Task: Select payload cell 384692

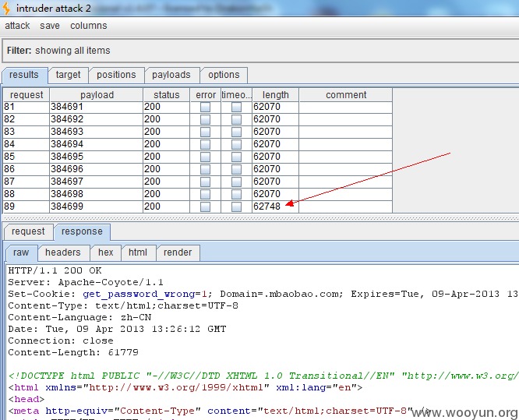Action: [x=97, y=119]
